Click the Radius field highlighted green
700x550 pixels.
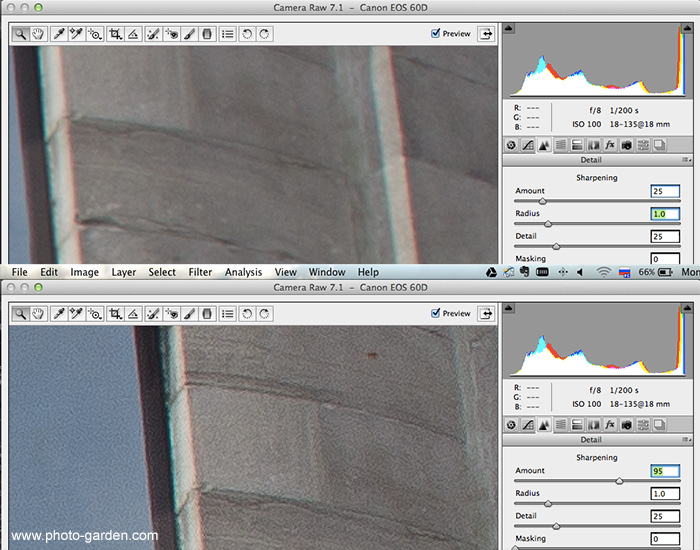[x=664, y=214]
